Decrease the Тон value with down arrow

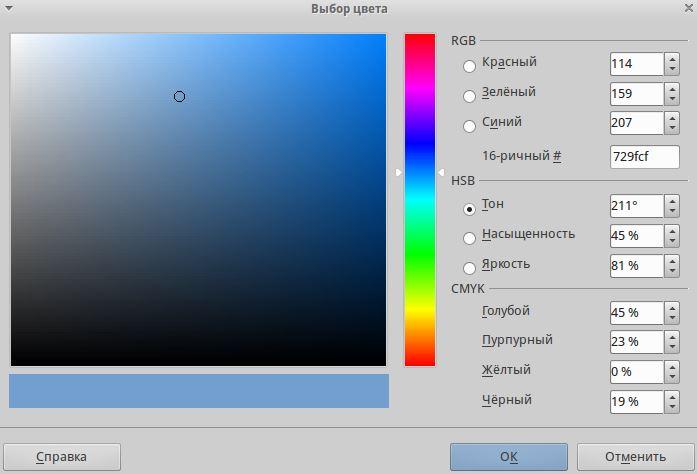point(672,211)
